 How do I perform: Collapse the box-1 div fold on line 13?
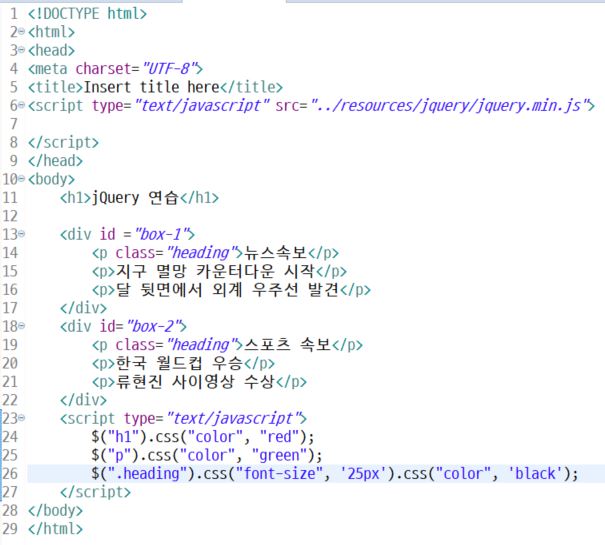pyautogui.click(x=22, y=234)
